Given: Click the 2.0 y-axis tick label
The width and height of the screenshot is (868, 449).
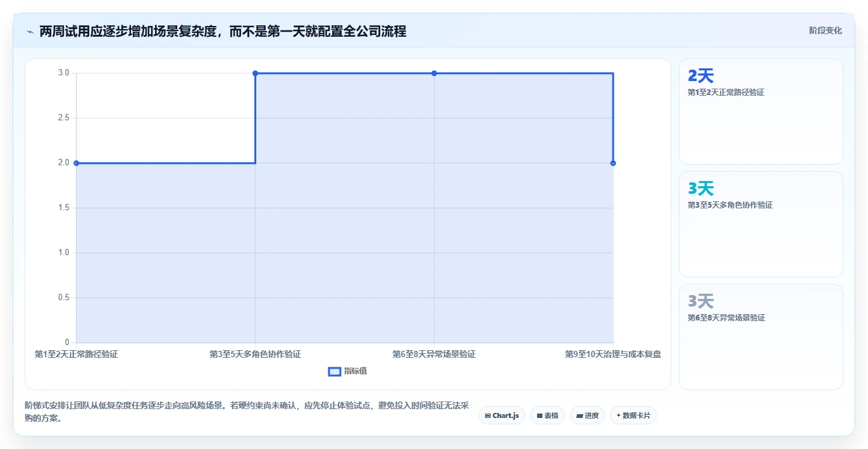Looking at the screenshot, I should point(63,163).
